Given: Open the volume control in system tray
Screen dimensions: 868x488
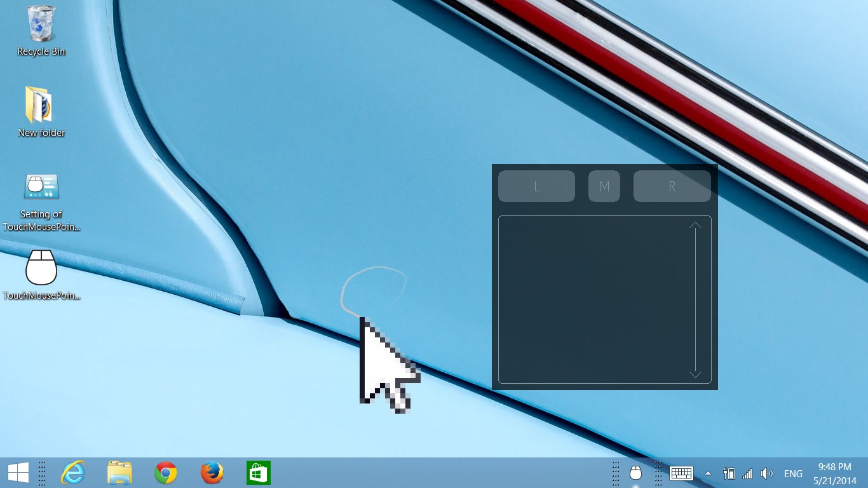Looking at the screenshot, I should tap(767, 473).
